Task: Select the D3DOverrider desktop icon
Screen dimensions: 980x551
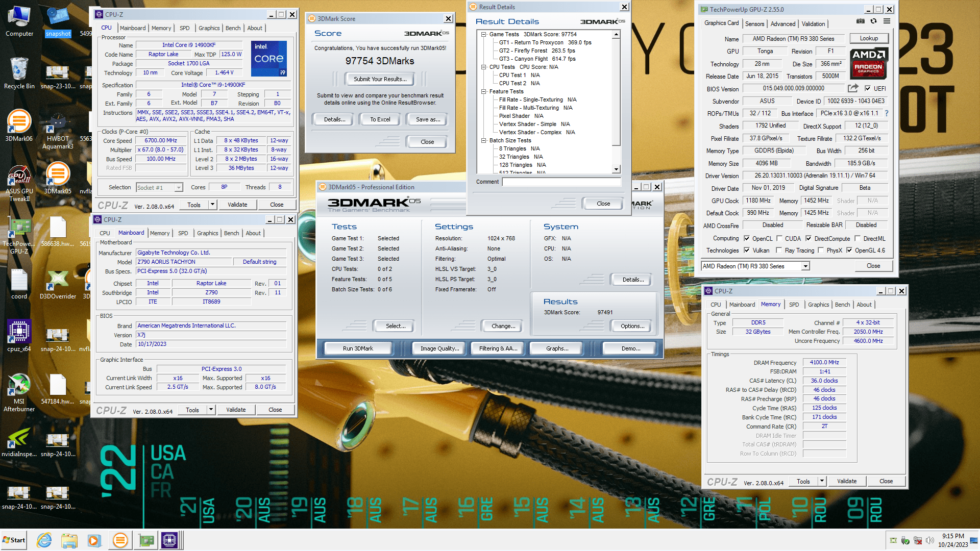Action: (58, 283)
